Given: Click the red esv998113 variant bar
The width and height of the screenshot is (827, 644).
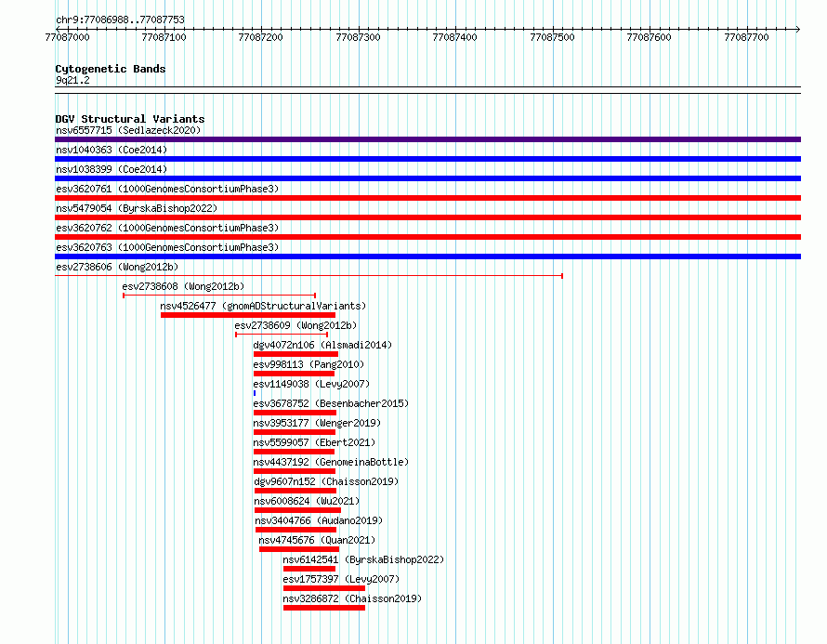Looking at the screenshot, I should pos(294,374).
